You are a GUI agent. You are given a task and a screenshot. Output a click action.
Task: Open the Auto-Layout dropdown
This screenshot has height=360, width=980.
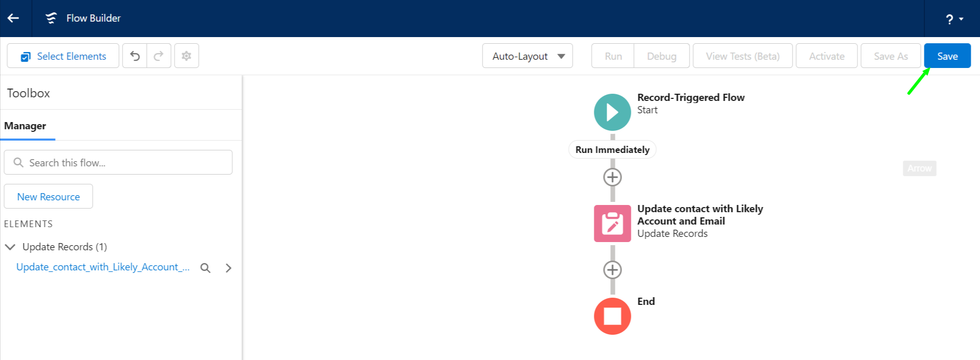(527, 56)
